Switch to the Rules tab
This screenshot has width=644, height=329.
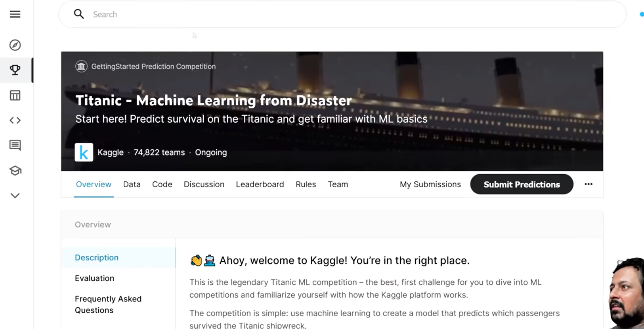click(306, 184)
